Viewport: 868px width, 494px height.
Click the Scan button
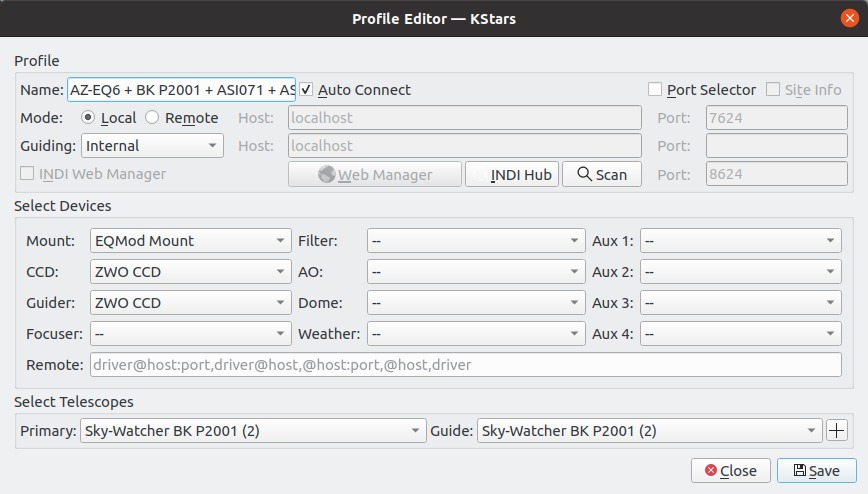click(x=602, y=174)
